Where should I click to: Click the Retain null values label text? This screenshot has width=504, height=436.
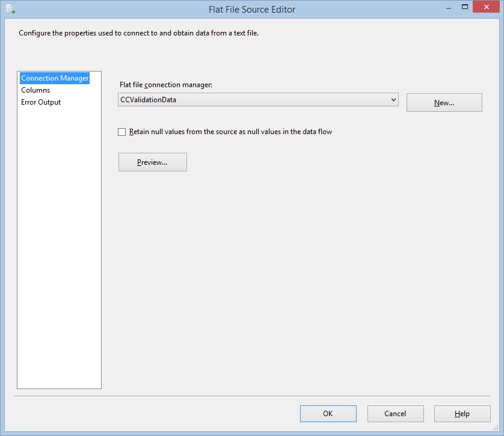(230, 132)
